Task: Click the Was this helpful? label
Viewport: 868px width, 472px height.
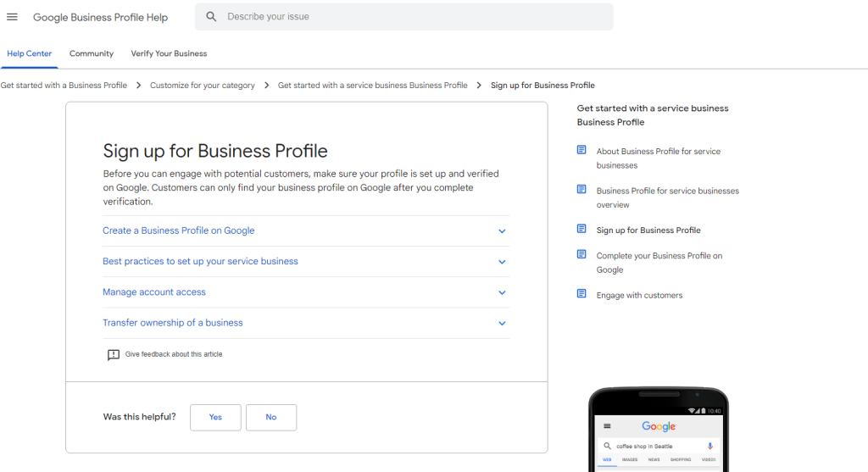Action: tap(140, 417)
